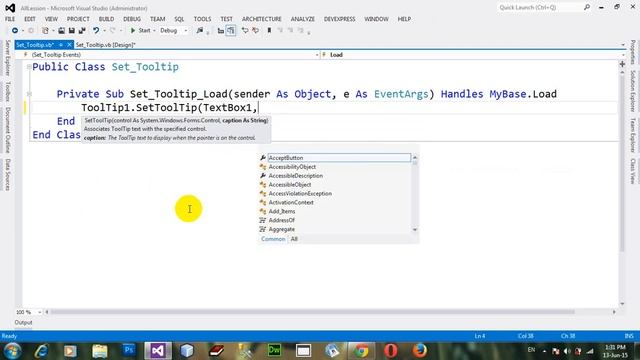Open the Team Explorer side panel
Image resolution: width=640 pixels, height=360 pixels.
coord(633,136)
